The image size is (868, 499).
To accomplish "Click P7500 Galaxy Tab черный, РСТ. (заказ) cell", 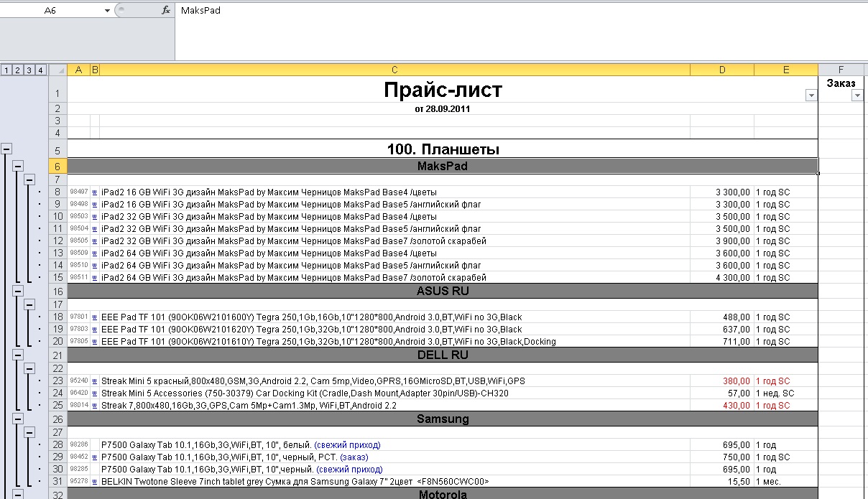I will [x=394, y=457].
